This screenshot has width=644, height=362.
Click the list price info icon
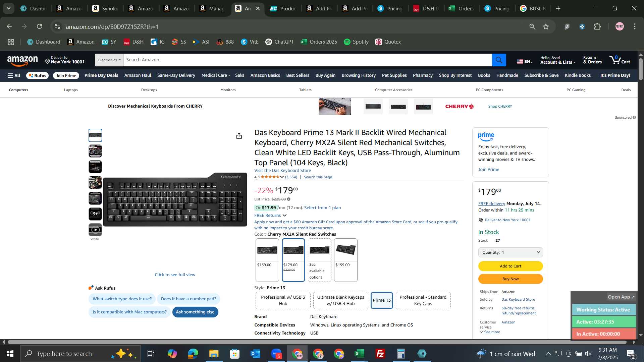pos(288,199)
